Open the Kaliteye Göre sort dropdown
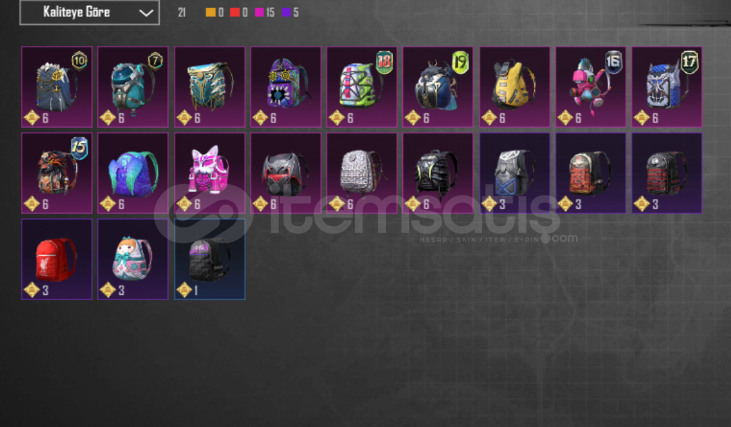 90,12
